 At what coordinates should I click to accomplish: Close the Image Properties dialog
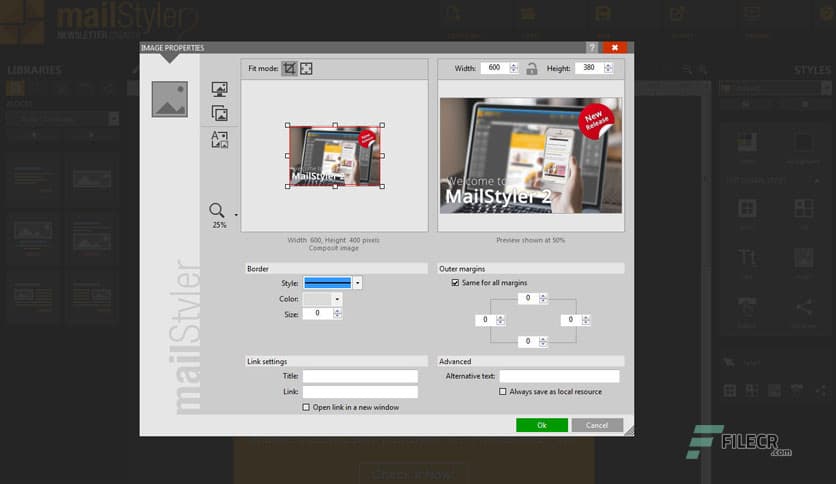point(615,47)
